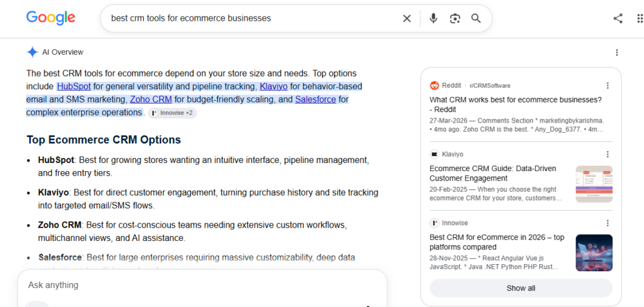Clear the search query with the X icon

407,18
